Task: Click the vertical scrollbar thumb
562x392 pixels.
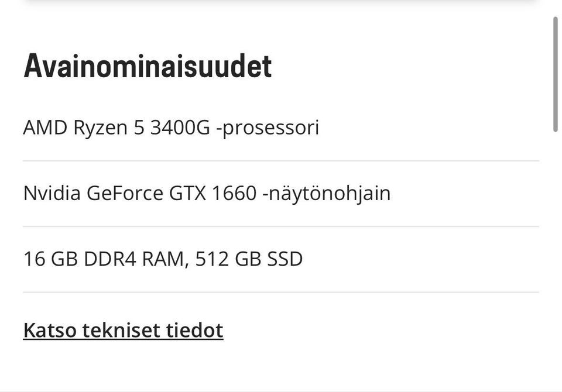Action: (x=556, y=73)
